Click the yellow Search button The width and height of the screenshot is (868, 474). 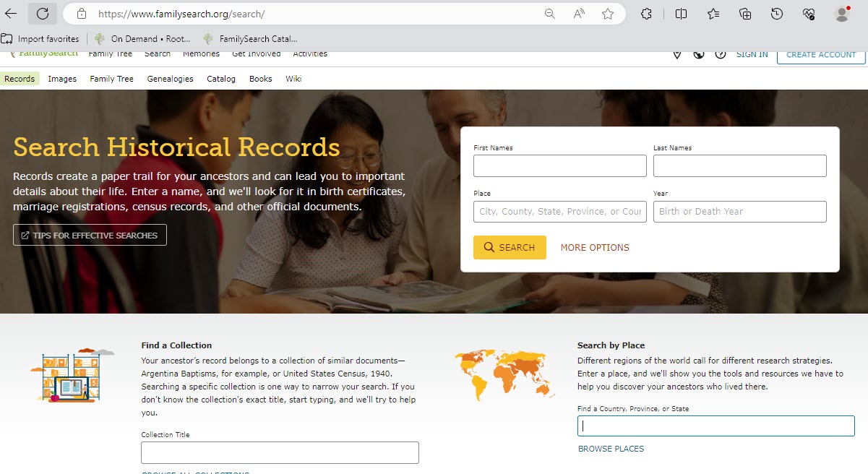(510, 247)
